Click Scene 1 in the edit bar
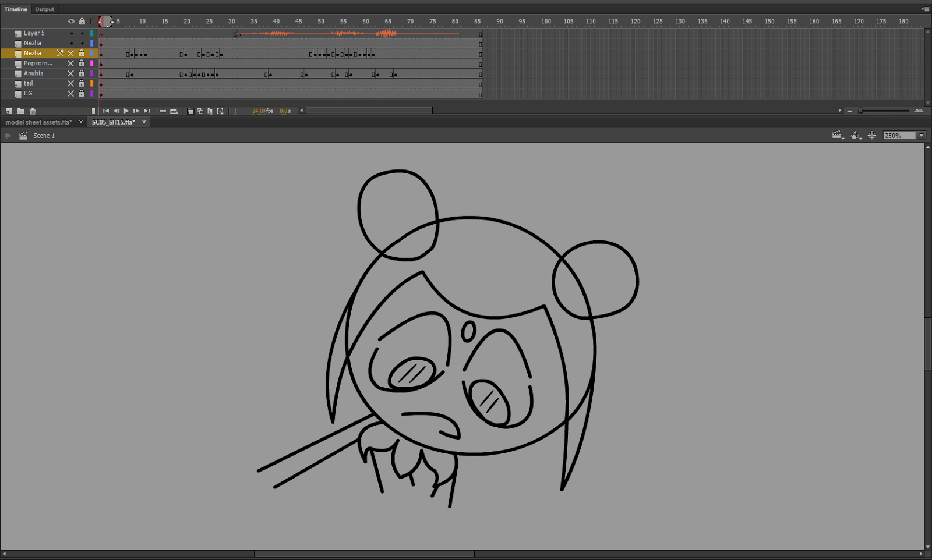Screen dimensions: 932x560 (44, 136)
